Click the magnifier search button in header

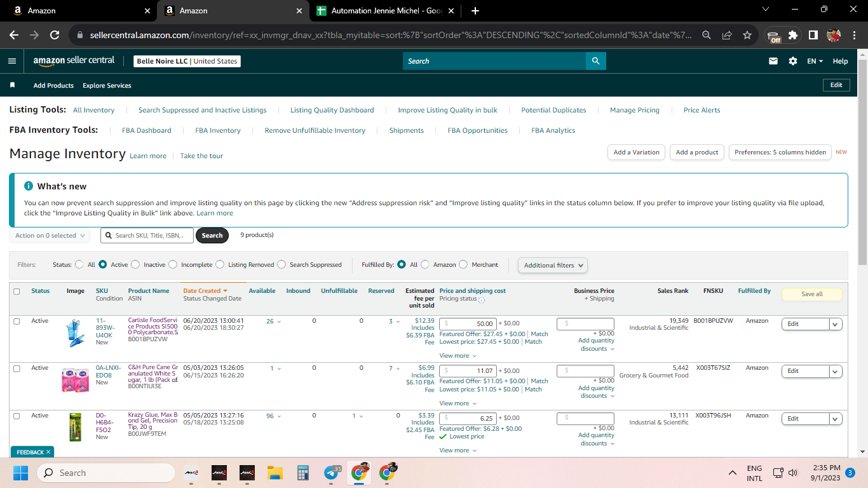point(595,61)
